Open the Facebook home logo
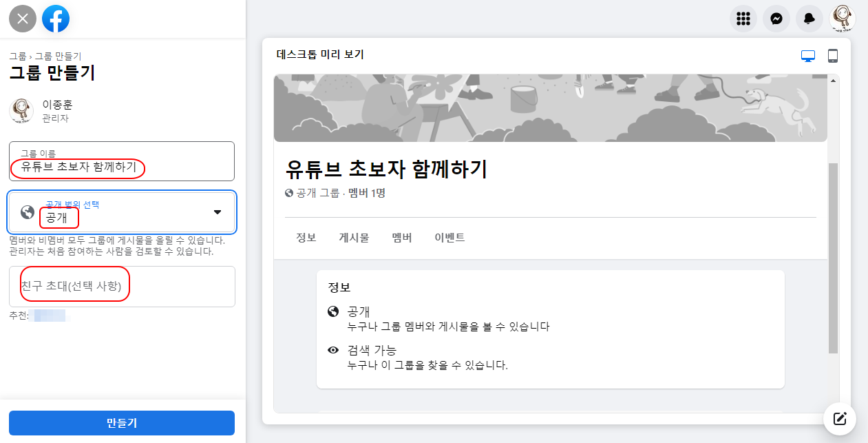 point(56,19)
